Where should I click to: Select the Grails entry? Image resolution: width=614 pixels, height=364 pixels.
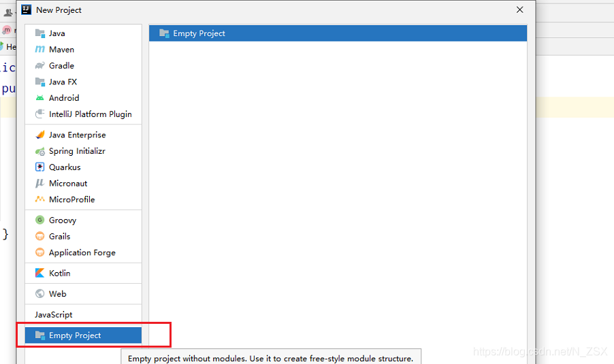tap(84, 236)
